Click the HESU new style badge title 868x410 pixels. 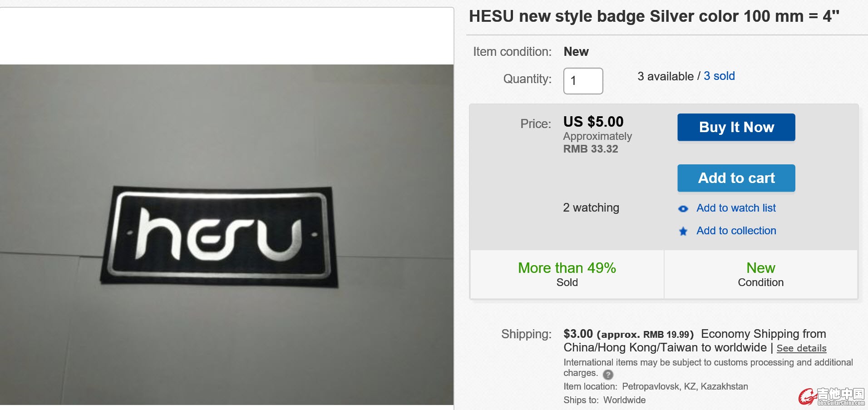(654, 16)
